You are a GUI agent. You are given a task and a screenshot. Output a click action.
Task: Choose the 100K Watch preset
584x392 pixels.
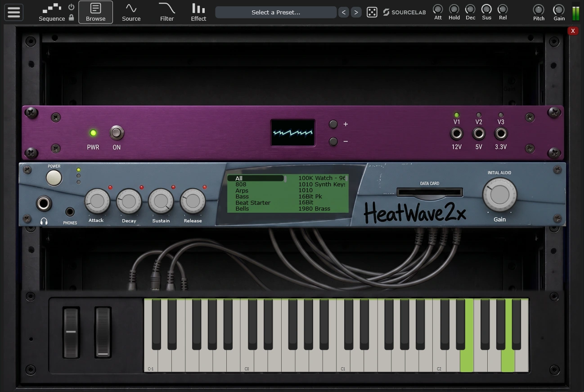(322, 178)
